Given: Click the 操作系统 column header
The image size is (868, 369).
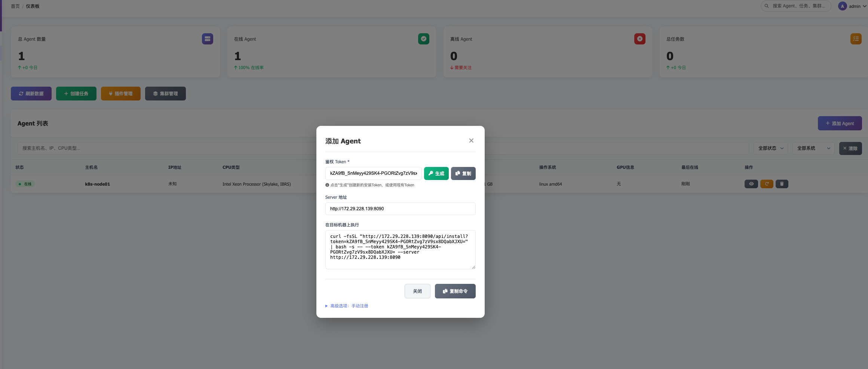Looking at the screenshot, I should point(548,167).
